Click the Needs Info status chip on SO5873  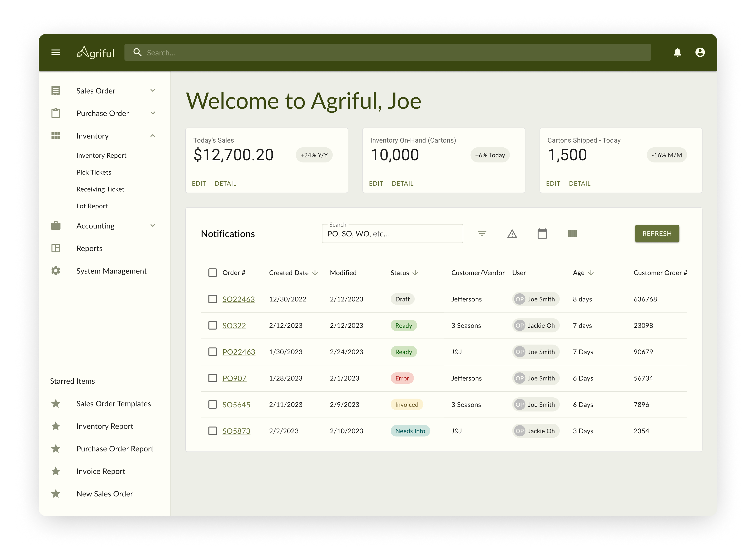[x=410, y=431]
